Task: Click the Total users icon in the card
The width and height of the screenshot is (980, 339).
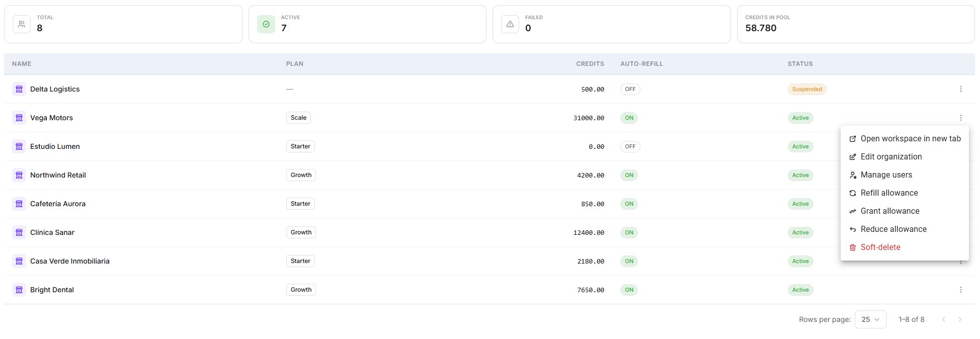Action: 22,24
